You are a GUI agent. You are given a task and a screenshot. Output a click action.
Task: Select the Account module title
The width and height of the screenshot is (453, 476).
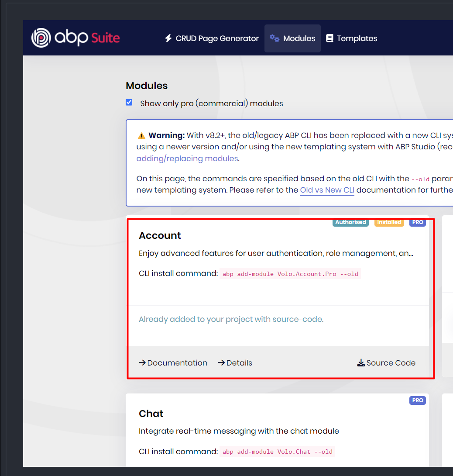point(160,236)
